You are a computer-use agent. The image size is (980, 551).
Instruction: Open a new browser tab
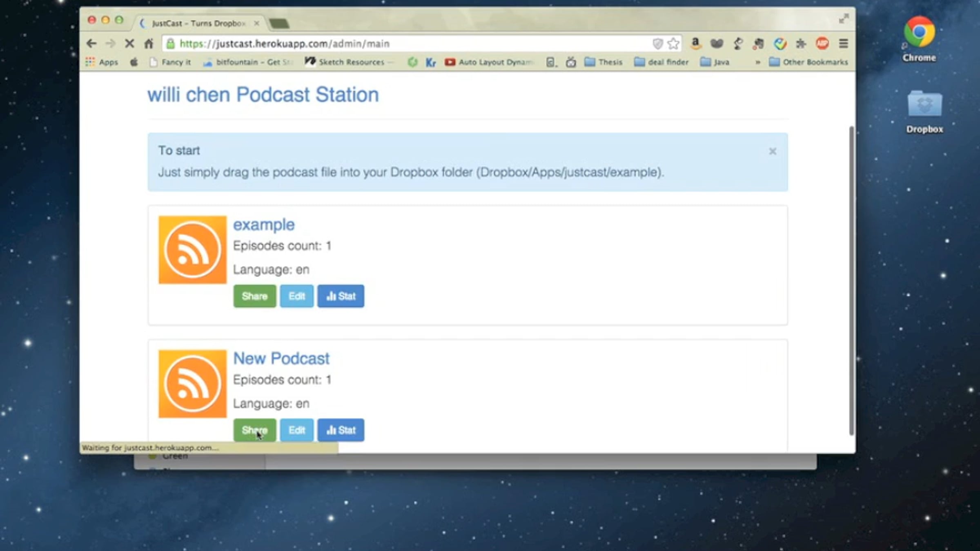tap(279, 24)
